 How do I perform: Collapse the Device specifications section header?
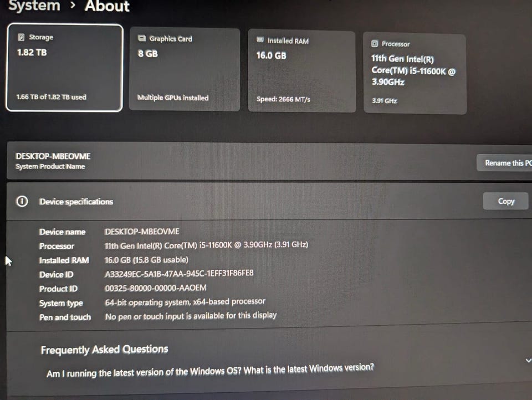269,201
